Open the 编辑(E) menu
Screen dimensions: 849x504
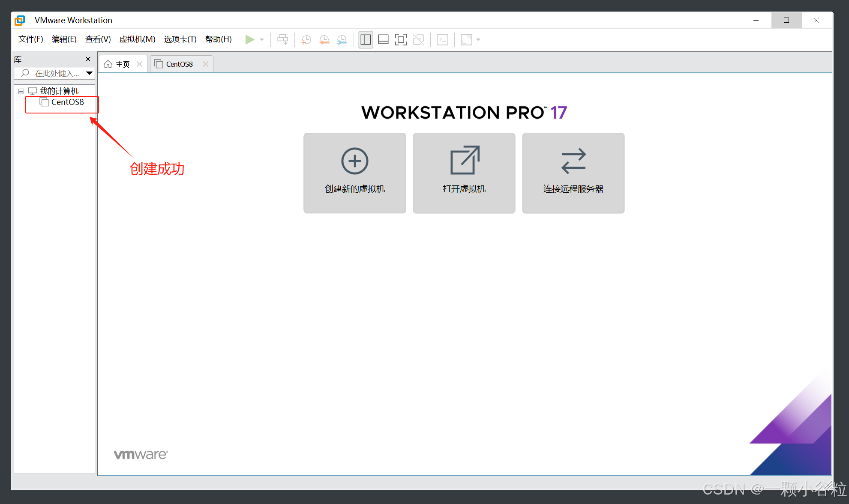pos(64,39)
